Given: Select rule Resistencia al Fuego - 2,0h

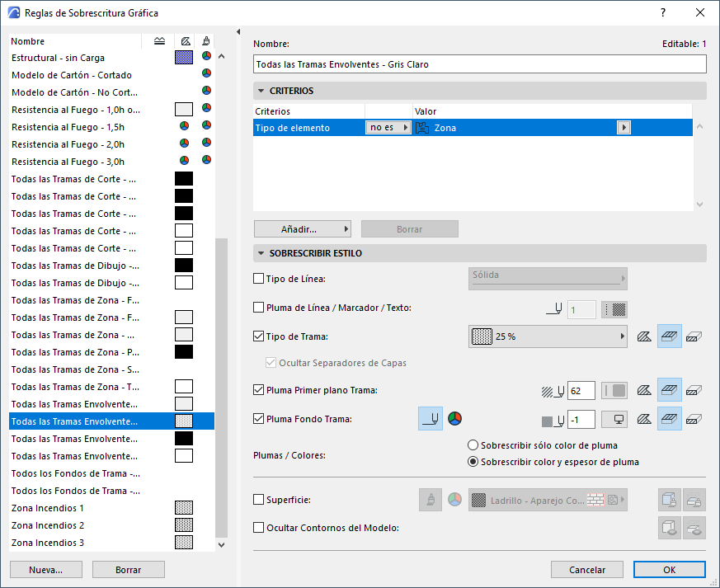Looking at the screenshot, I should [111, 144].
